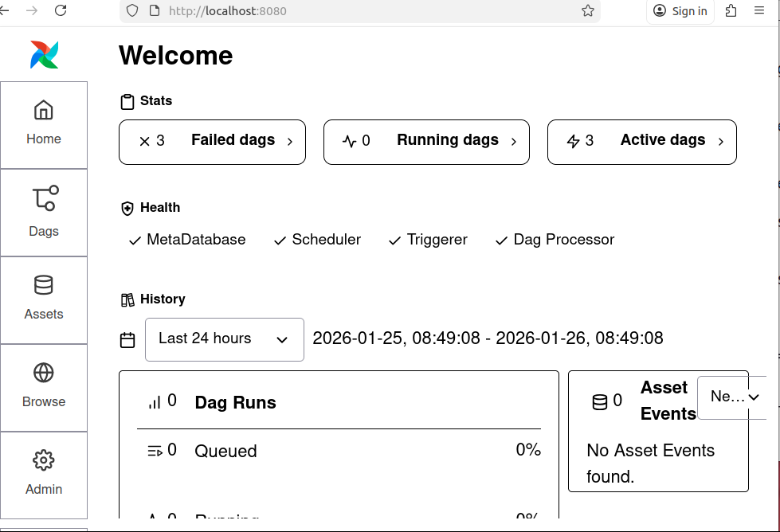Click the Airflow pinwheel logo
780x532 pixels.
[x=44, y=54]
